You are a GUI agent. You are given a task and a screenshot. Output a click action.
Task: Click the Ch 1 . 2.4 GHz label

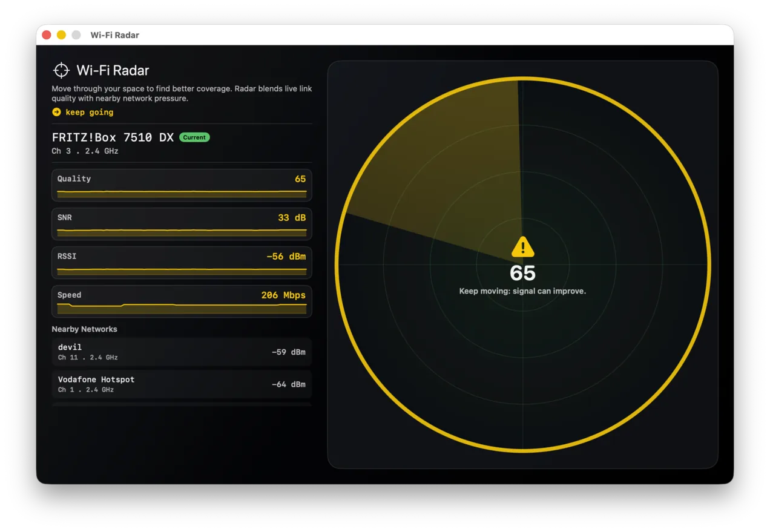pos(86,390)
